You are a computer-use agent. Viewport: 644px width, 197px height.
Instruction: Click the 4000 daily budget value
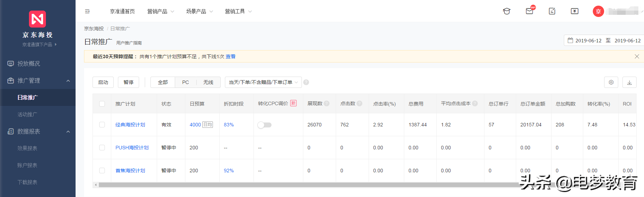click(195, 125)
